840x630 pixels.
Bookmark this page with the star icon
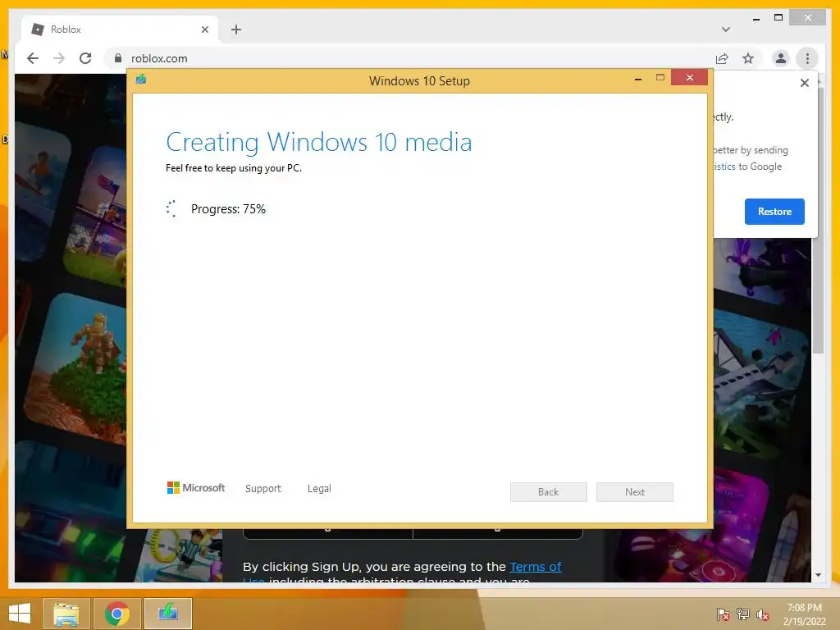click(x=748, y=58)
